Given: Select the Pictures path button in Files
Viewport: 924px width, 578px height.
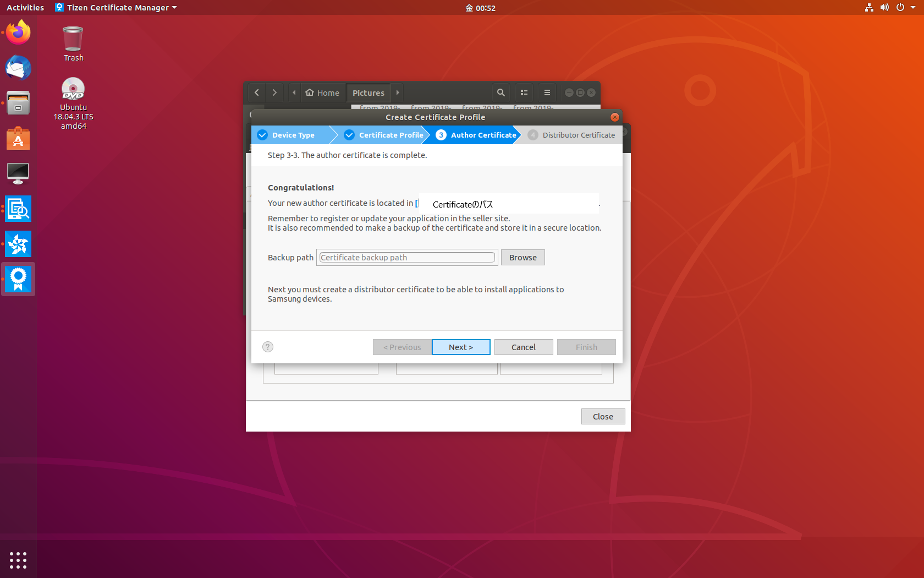Looking at the screenshot, I should click(369, 92).
